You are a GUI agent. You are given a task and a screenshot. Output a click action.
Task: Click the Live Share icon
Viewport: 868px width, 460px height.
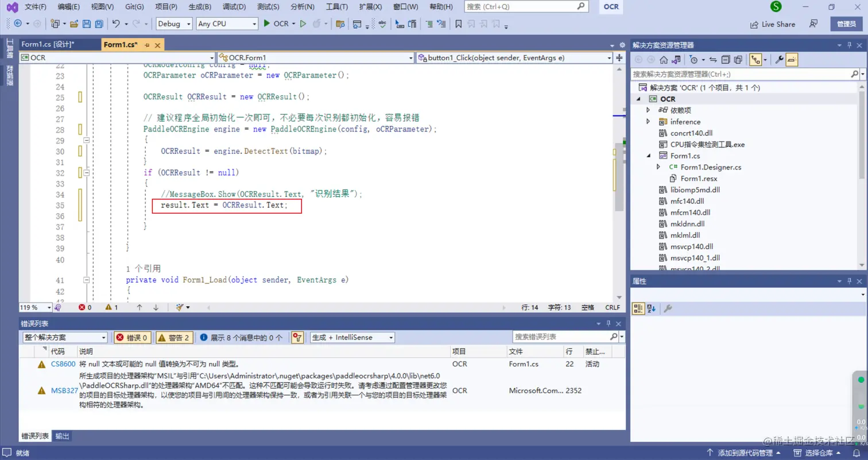754,24
